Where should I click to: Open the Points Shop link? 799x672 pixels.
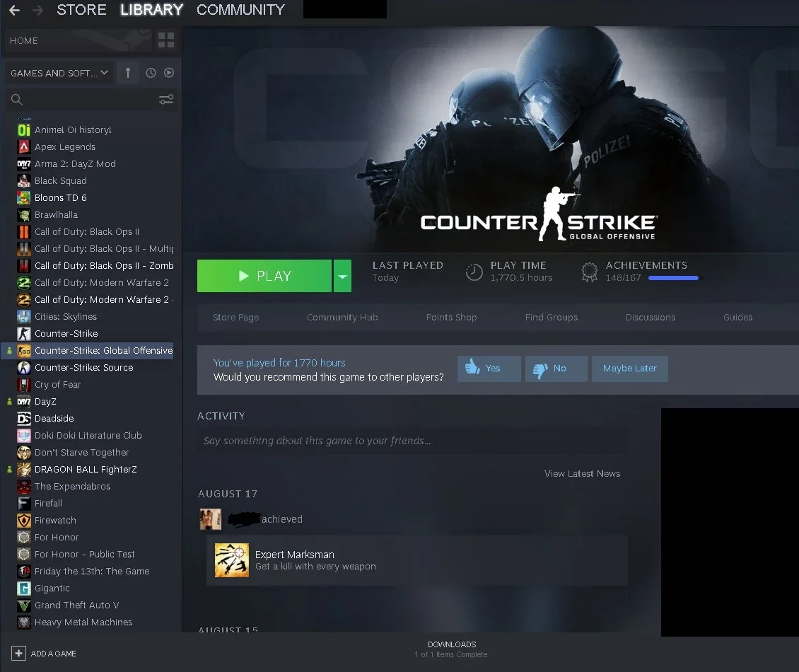tap(452, 317)
